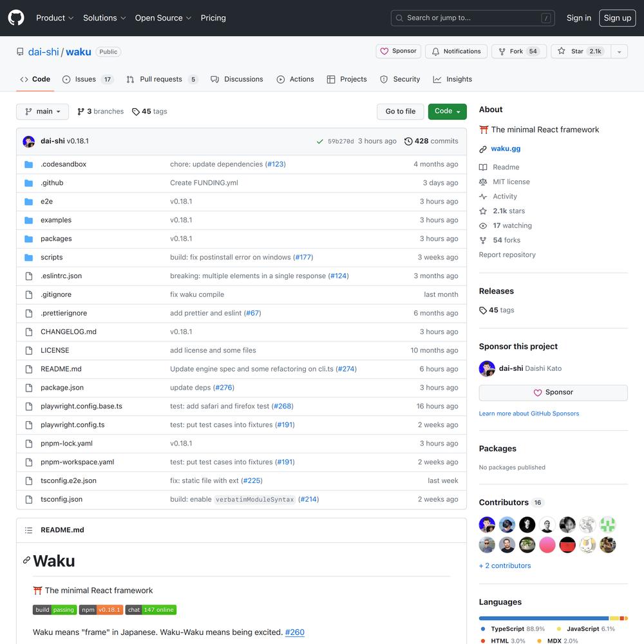Click the packages folder icon
This screenshot has height=644, width=644.
[29, 239]
